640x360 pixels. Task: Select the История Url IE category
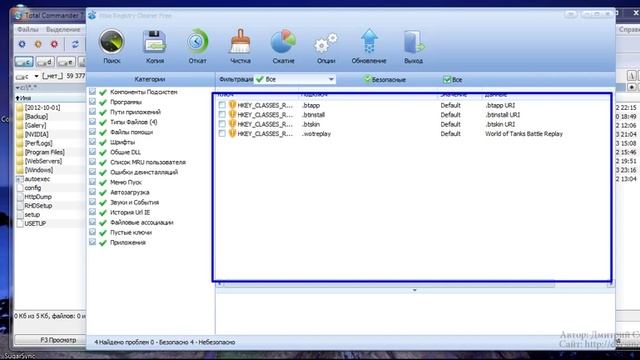(x=130, y=212)
